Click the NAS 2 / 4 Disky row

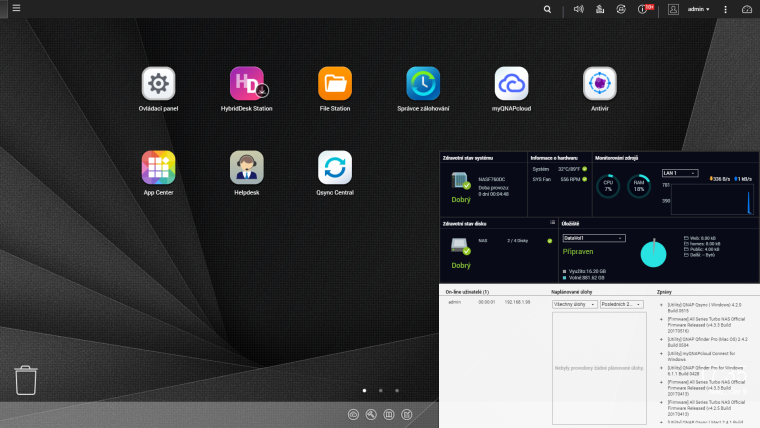click(x=515, y=240)
